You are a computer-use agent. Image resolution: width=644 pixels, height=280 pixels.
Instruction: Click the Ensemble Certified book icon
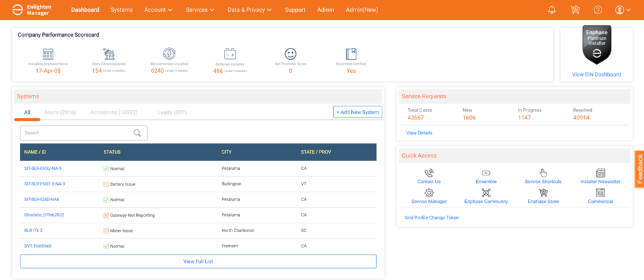point(351,54)
